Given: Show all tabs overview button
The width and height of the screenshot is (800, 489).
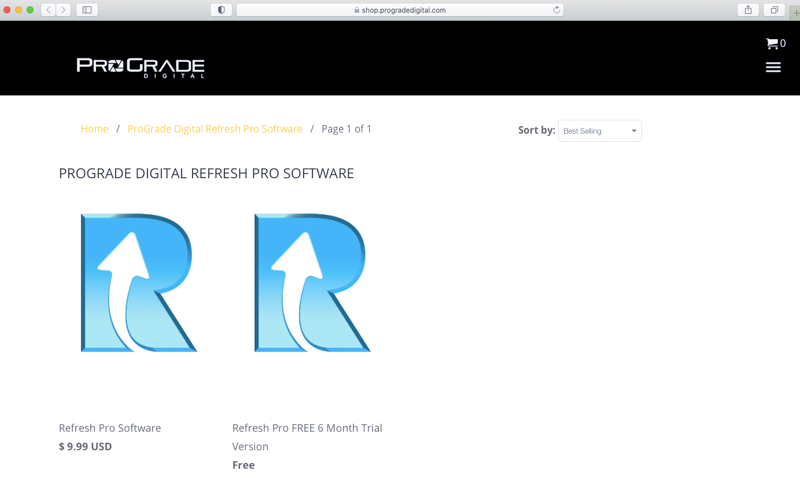Looking at the screenshot, I should coord(774,10).
